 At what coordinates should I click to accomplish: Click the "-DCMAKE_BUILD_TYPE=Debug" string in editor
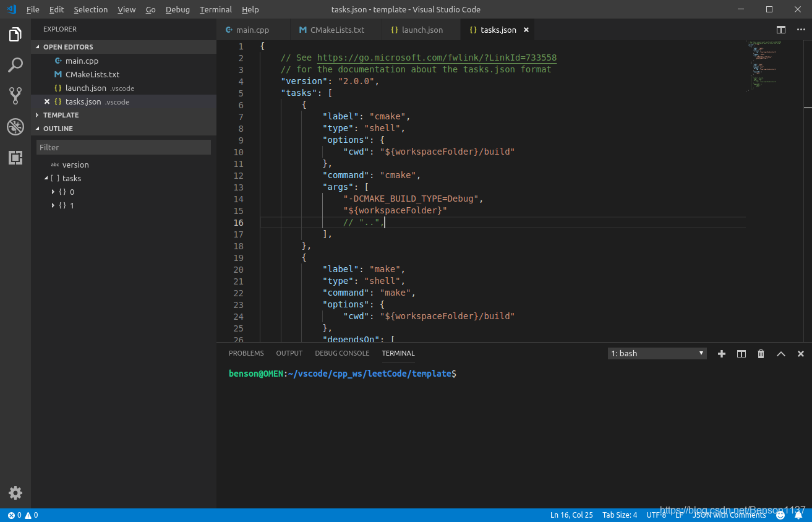tap(411, 199)
